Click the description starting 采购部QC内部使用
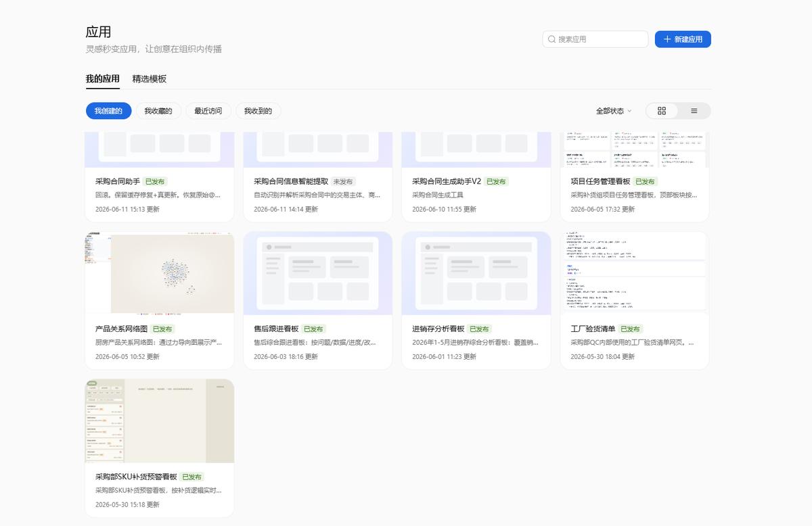Viewport: 812px width, 526px height. [633, 343]
